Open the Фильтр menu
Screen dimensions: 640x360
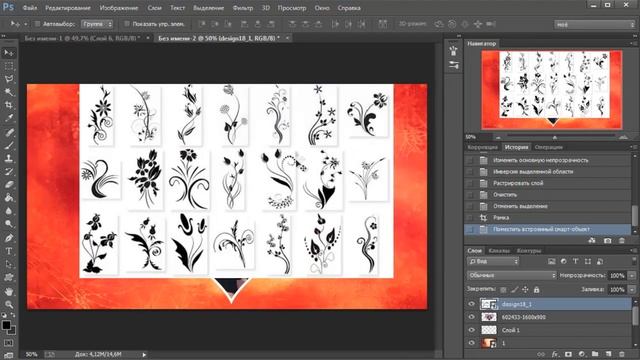click(x=243, y=8)
